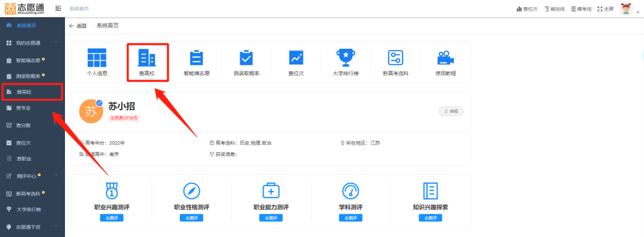
Task: Select 查高校 in the sidebar
Action: (32, 92)
